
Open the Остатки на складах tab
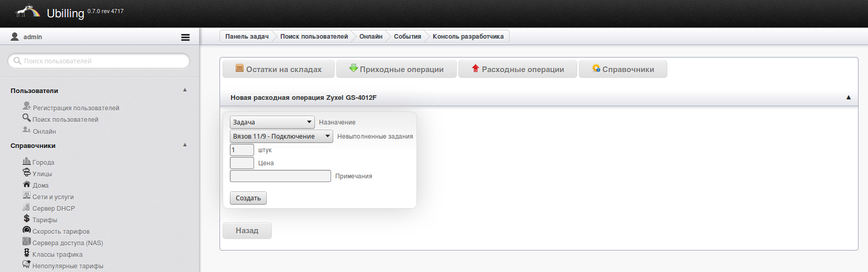pos(279,70)
